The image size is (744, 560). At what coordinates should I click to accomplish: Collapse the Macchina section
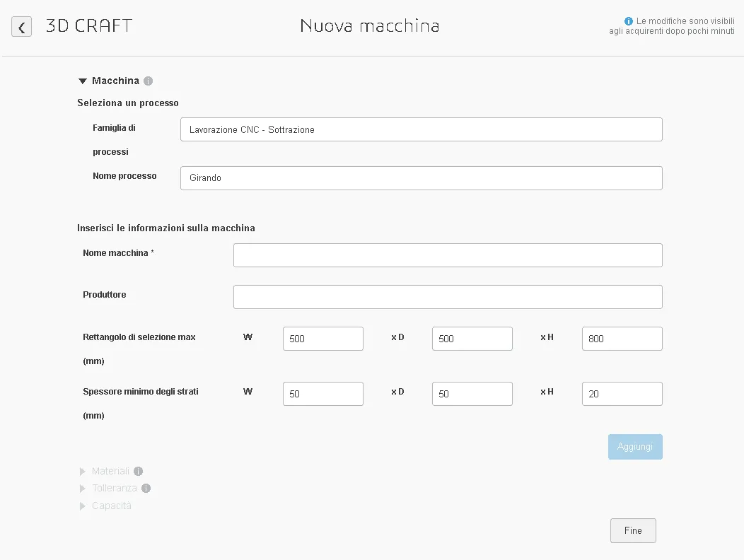83,81
